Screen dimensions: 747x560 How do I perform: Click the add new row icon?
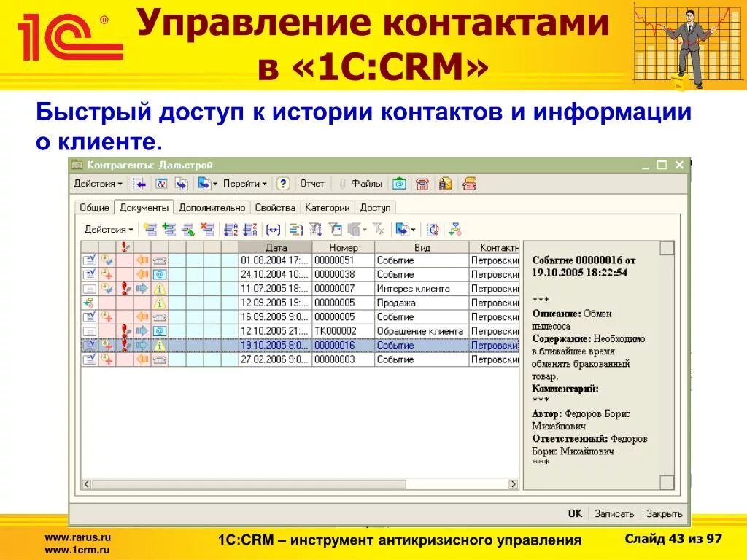[150, 230]
